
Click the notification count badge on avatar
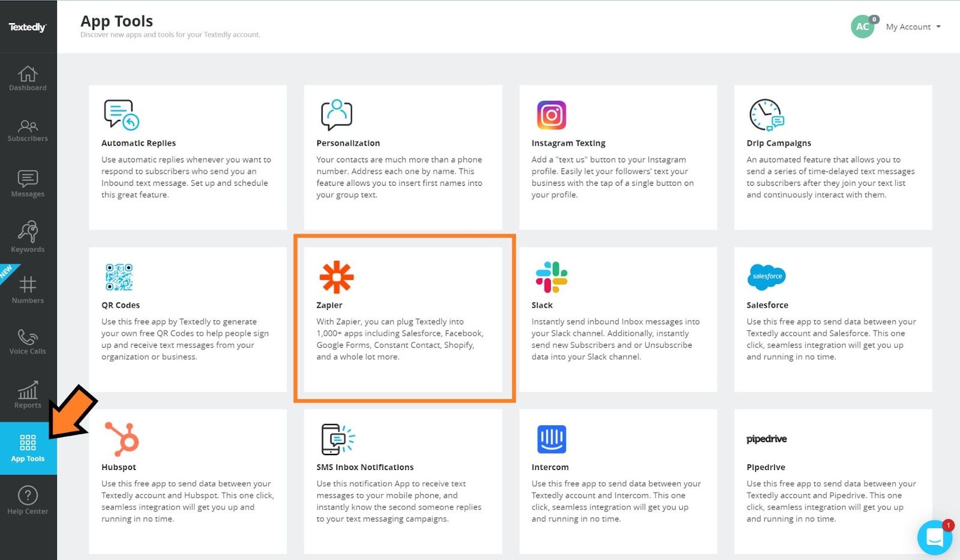pos(874,19)
